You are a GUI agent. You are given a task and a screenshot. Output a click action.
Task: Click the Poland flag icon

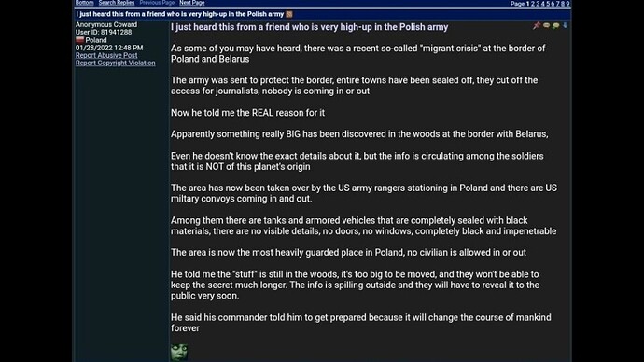point(79,40)
